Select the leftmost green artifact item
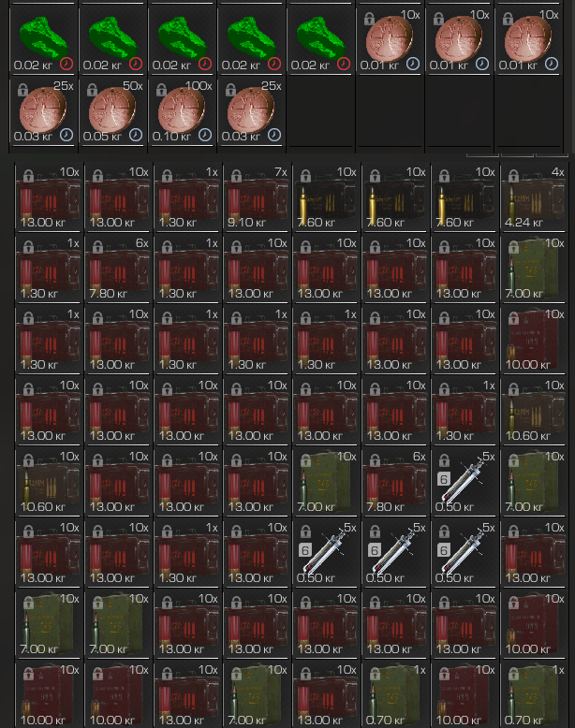Viewport: 575px width, 728px height. tap(44, 40)
